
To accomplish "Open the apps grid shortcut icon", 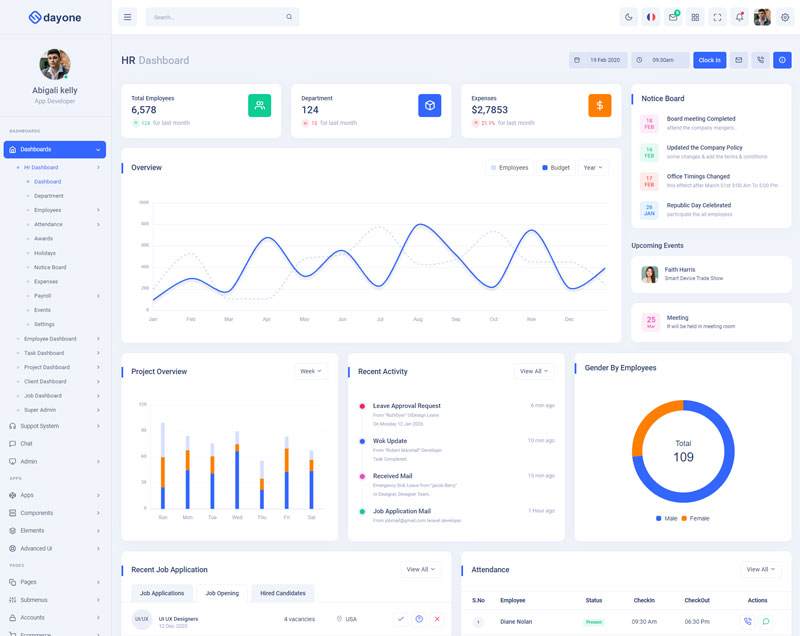I will (x=695, y=17).
